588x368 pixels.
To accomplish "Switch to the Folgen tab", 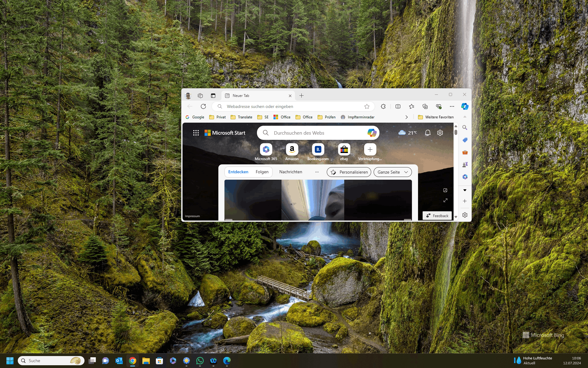I will (x=262, y=172).
